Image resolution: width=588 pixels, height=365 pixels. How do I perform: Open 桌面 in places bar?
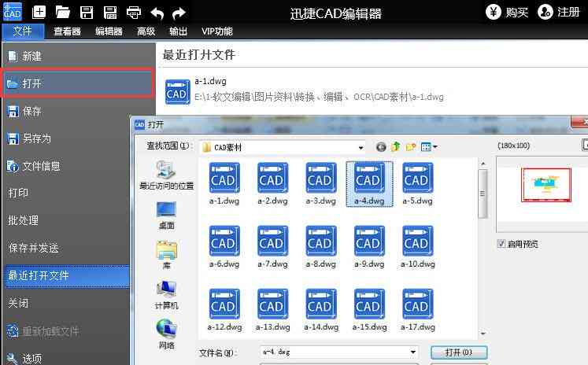pos(166,216)
